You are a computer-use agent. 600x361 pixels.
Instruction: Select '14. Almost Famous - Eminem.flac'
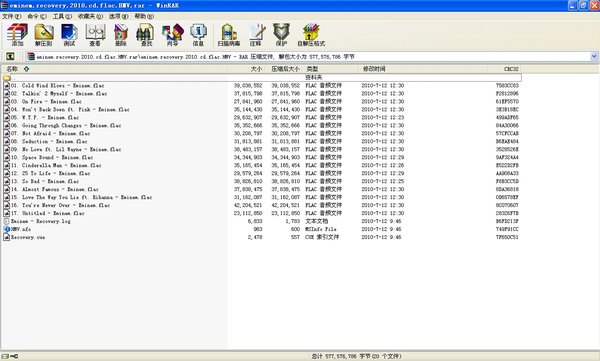[55, 189]
